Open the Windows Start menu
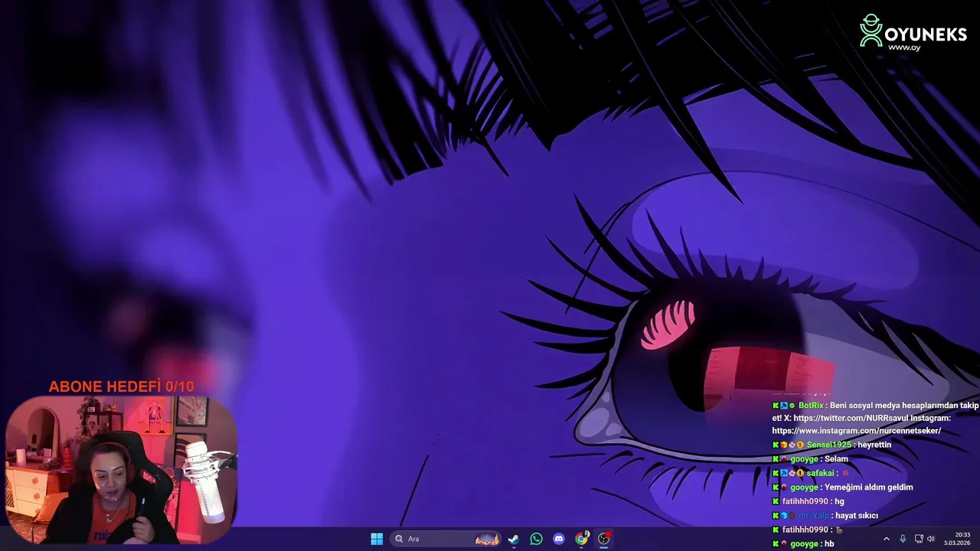 coord(377,539)
